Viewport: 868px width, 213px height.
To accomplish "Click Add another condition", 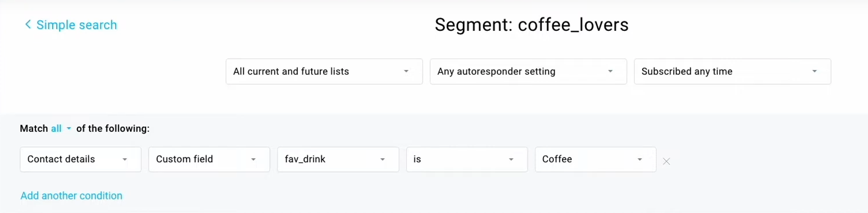I will pyautogui.click(x=71, y=196).
